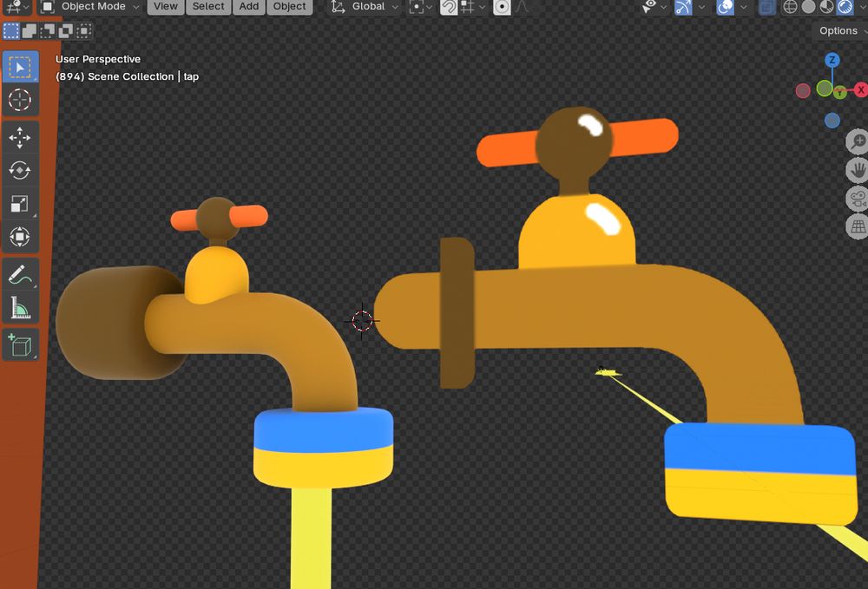Switch to solid shading
This screenshot has height=589, width=868.
[808, 7]
